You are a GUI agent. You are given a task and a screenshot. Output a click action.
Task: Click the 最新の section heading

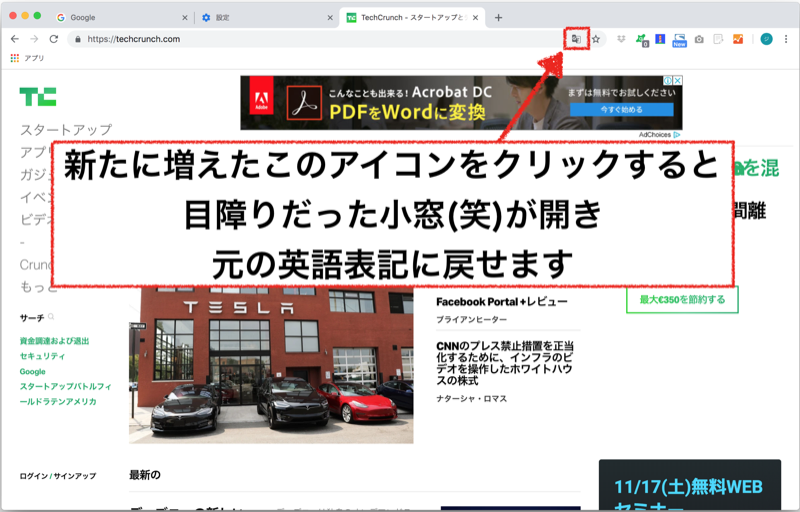point(145,475)
